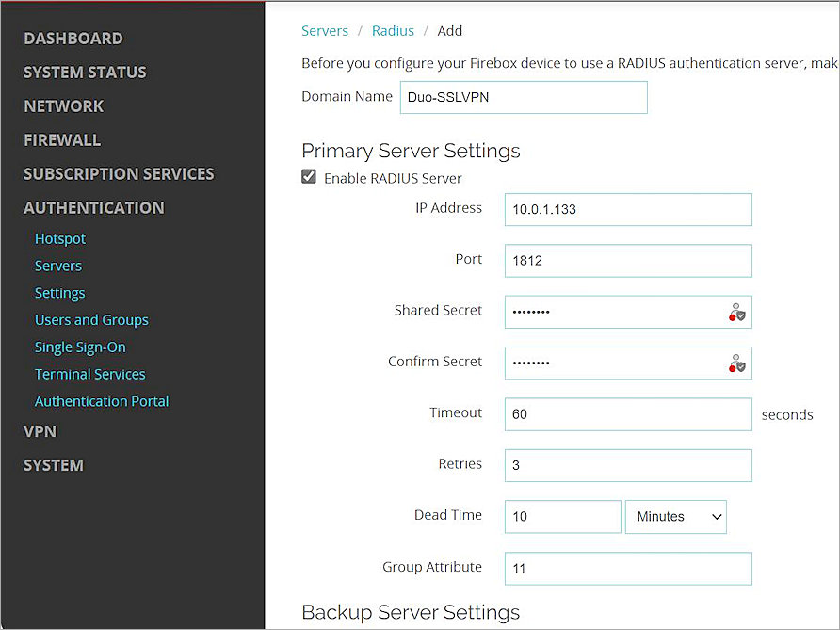Navigate to the Radius breadcrumb link
The height and width of the screenshot is (630, 840).
tap(393, 30)
